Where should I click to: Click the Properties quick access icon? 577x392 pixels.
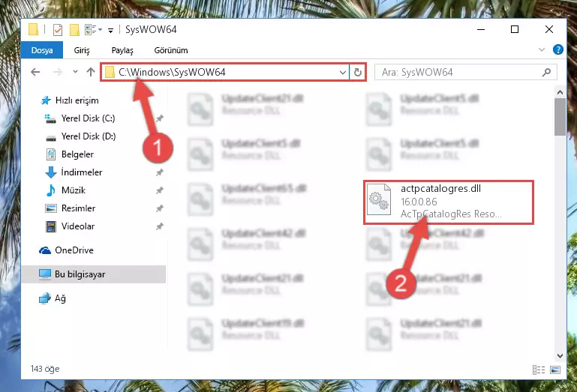[58, 29]
